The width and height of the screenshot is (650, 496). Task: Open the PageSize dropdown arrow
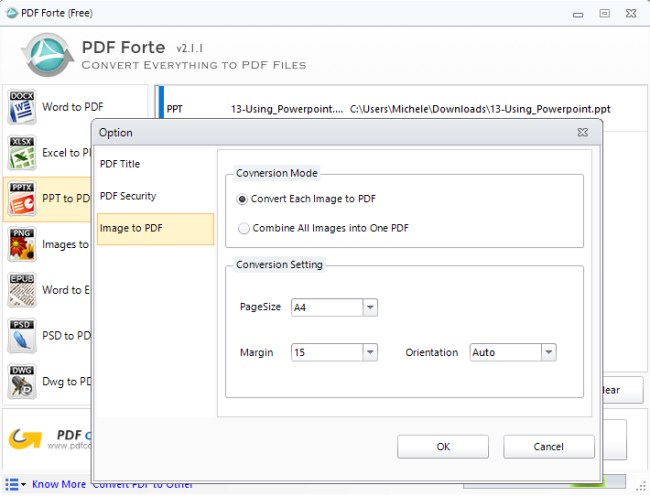coord(370,307)
